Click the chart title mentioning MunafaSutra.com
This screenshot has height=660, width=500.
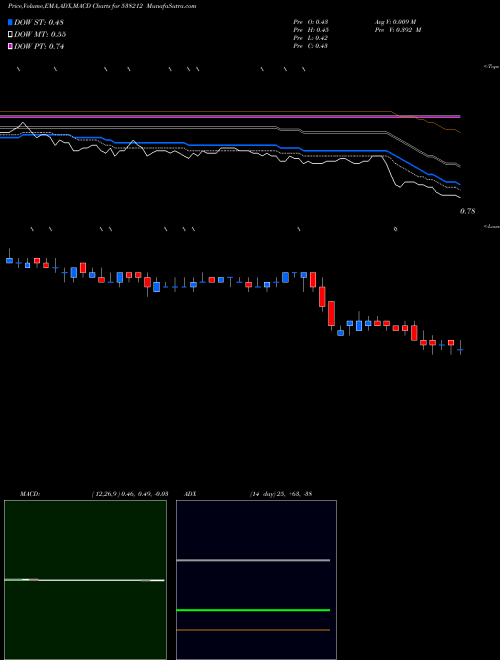pyautogui.click(x=102, y=6)
